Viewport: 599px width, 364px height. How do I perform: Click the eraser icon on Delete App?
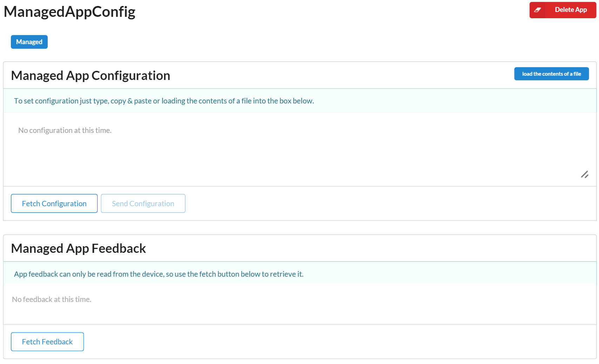pyautogui.click(x=537, y=10)
